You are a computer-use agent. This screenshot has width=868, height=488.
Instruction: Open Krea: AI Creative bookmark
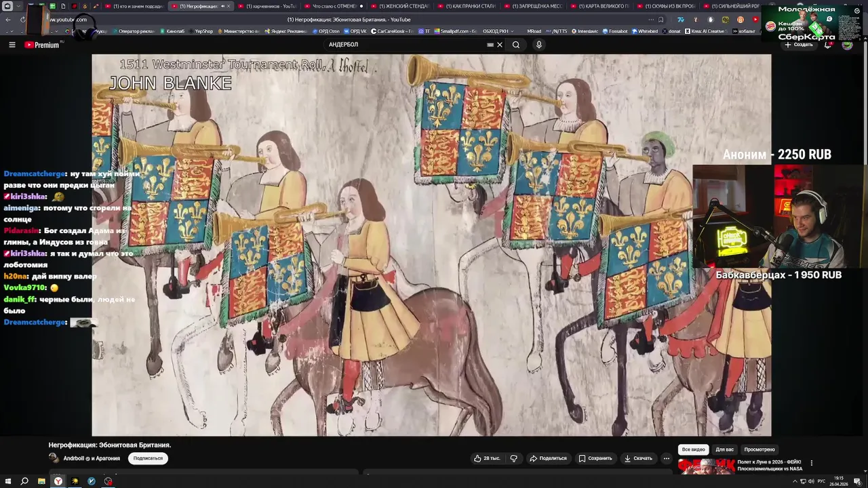[x=705, y=31]
